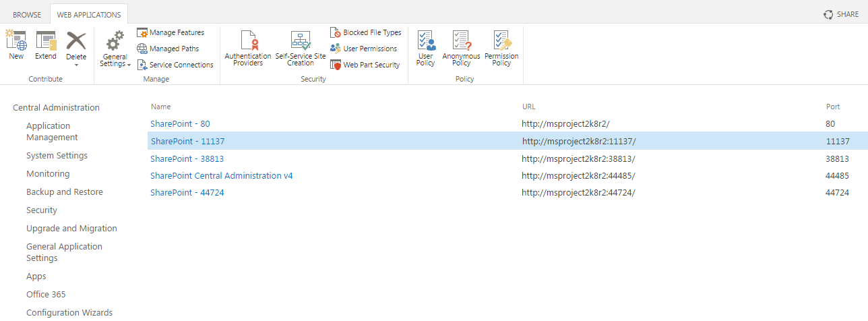Click the Authentication Providers icon

click(x=249, y=40)
